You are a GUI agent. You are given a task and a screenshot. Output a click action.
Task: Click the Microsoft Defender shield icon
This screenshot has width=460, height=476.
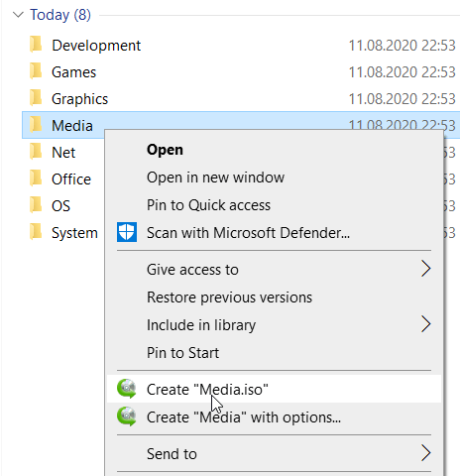tap(127, 232)
